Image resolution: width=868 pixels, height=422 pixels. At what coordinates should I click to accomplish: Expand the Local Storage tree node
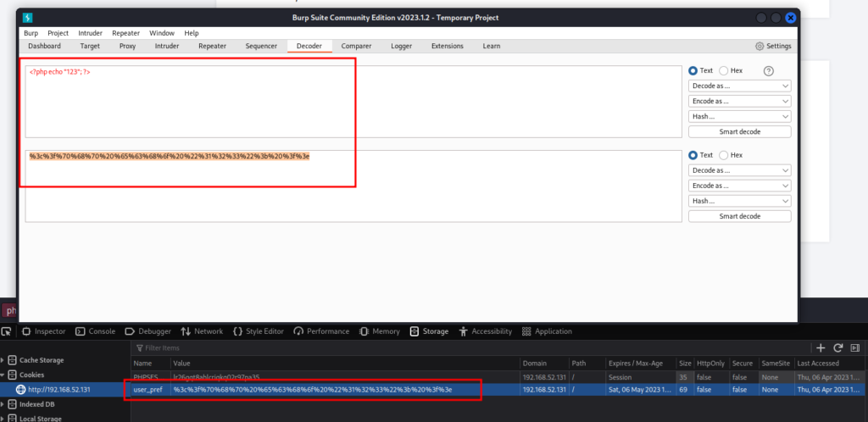3,418
